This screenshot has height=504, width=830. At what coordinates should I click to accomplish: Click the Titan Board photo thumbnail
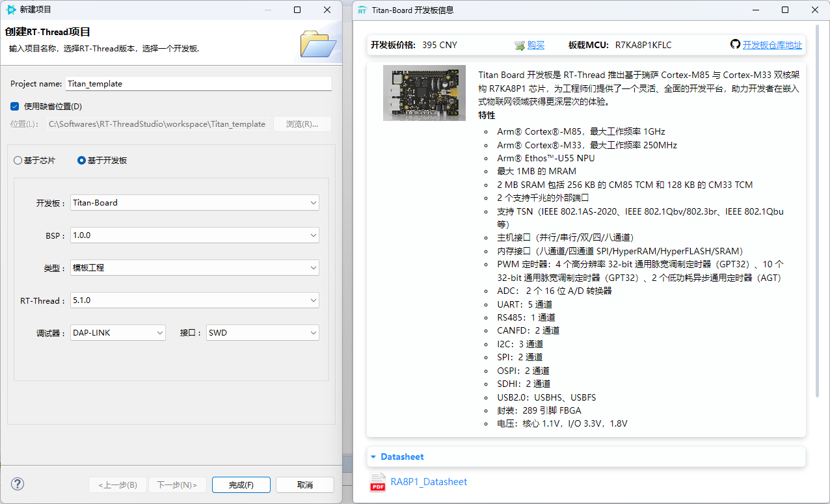coord(424,92)
